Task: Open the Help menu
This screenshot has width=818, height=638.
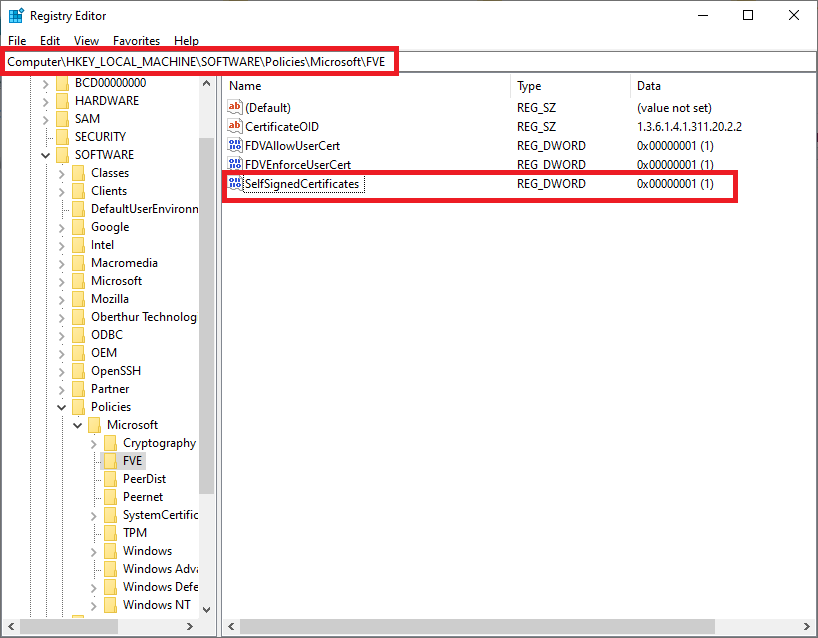Action: [186, 41]
